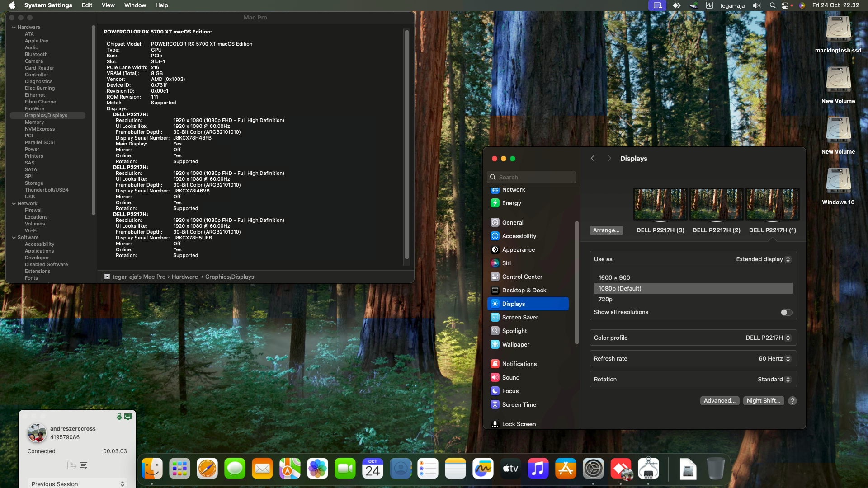The height and width of the screenshot is (488, 868).
Task: Collapse the Hardware section in System Information
Action: pos(14,28)
